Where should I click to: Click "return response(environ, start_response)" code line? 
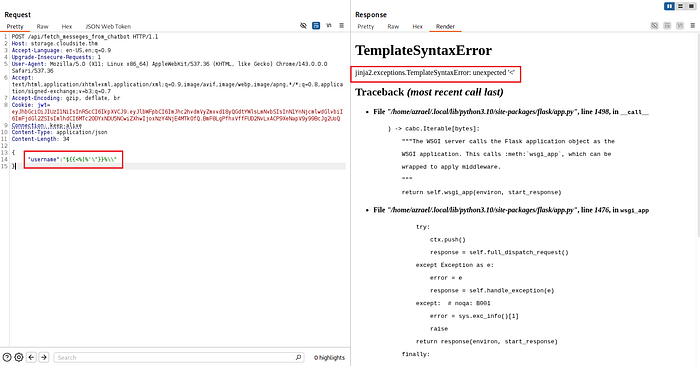tap(487, 341)
